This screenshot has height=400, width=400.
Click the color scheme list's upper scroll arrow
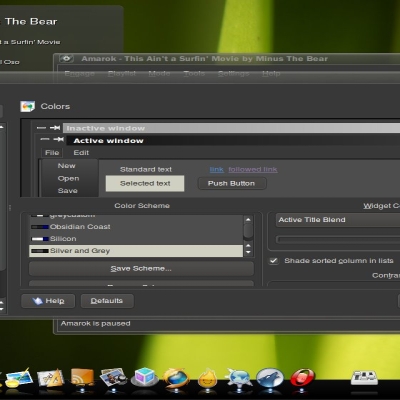click(x=248, y=220)
